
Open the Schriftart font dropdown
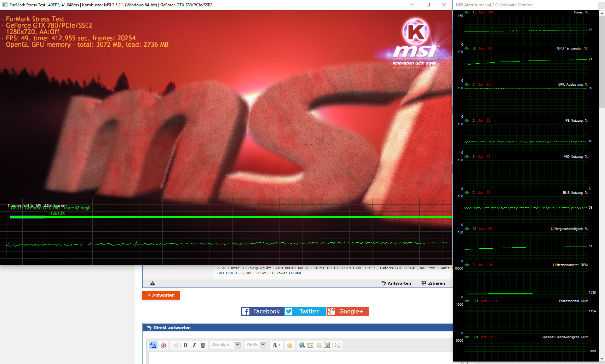tap(226, 345)
